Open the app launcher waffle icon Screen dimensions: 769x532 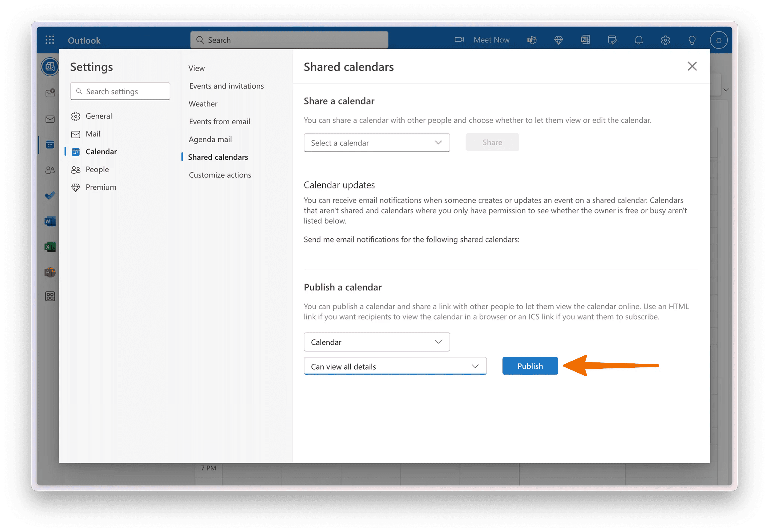50,40
